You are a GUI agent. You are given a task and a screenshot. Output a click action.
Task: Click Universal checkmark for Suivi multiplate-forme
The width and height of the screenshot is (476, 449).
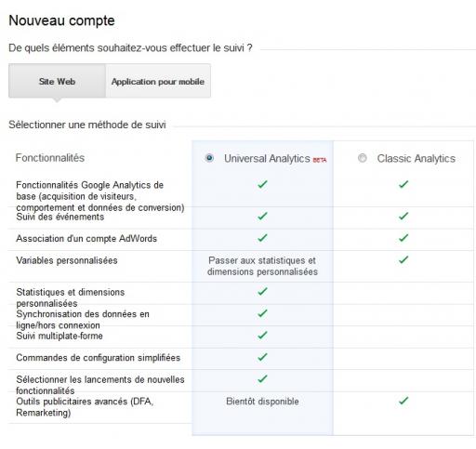tap(262, 335)
